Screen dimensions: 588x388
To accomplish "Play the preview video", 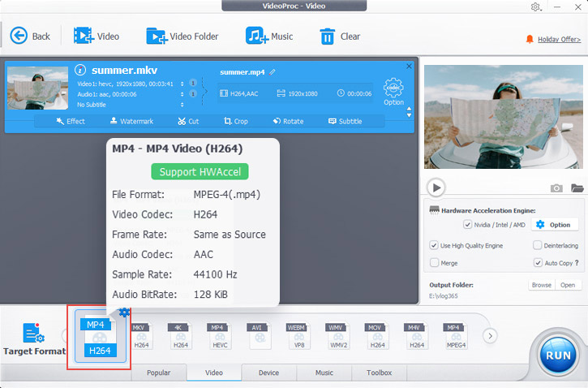I will click(x=436, y=188).
